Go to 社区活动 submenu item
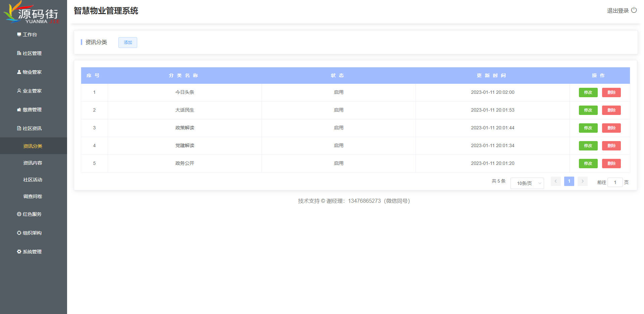644x314 pixels. (x=33, y=180)
